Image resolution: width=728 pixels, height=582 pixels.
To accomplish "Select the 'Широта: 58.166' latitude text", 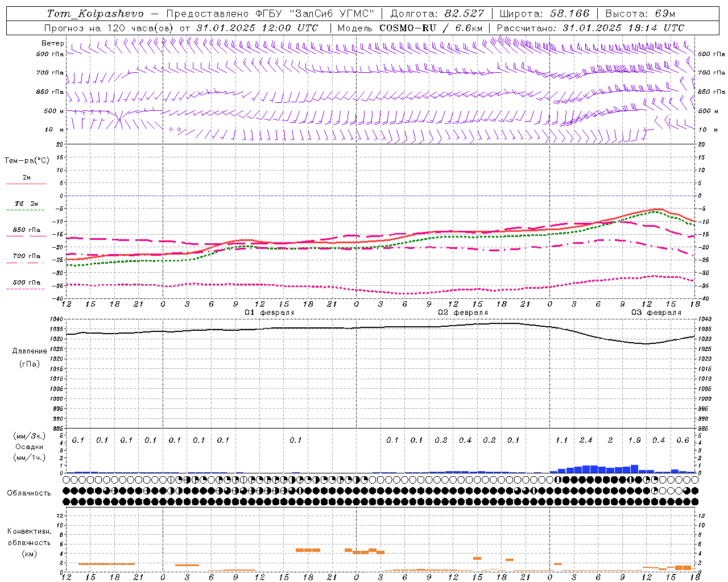I will click(x=545, y=14).
